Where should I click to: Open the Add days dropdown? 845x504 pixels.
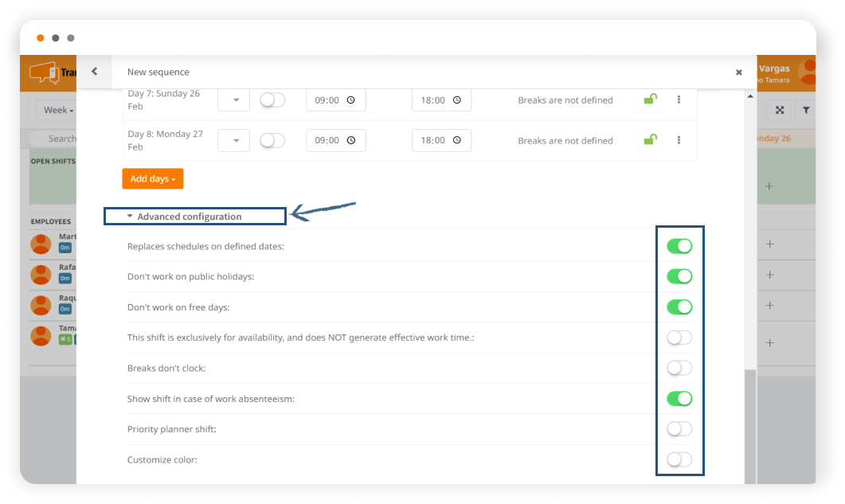[153, 179]
